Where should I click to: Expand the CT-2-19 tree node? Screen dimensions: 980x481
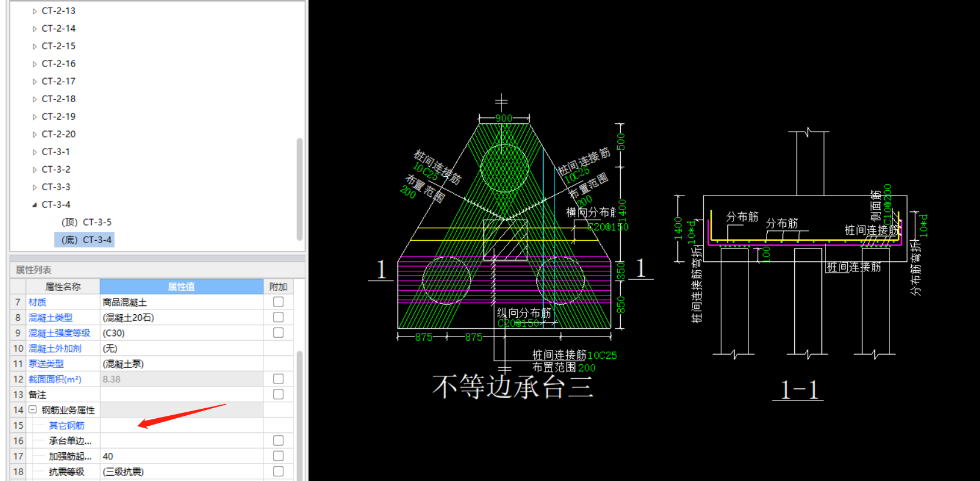tap(34, 117)
